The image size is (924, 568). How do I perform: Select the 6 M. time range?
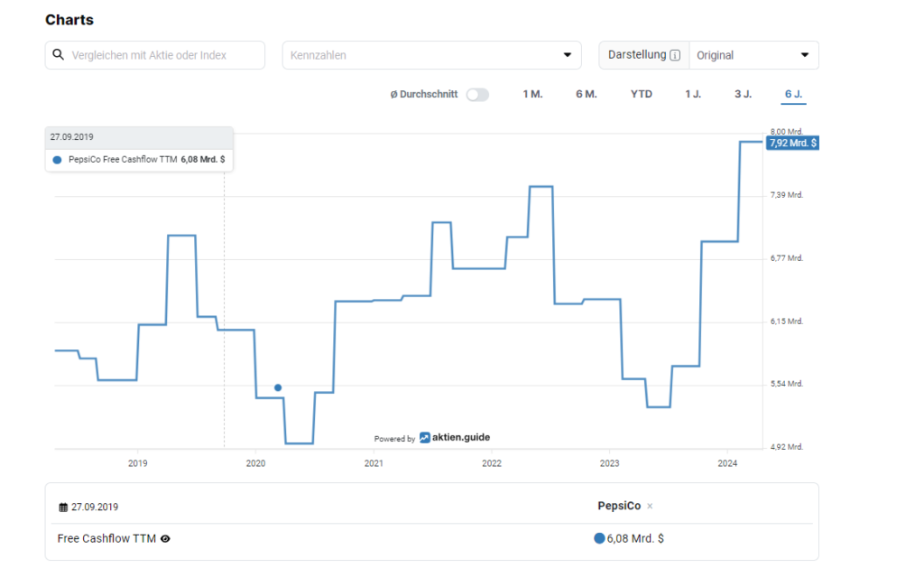point(587,95)
